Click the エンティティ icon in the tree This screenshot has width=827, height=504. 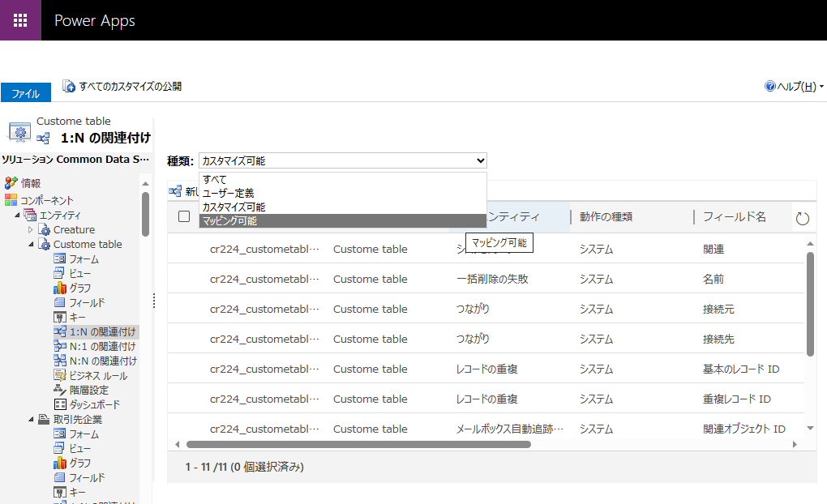[x=30, y=215]
